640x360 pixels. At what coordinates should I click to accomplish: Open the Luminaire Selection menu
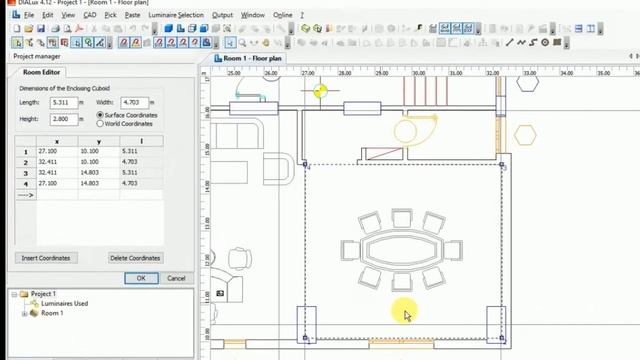[x=176, y=15]
